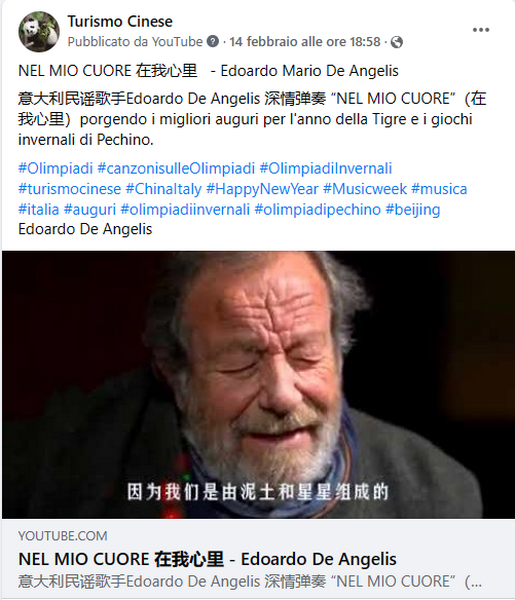Open the #olimpiadipechino hashtag
515x600 pixels.
318,209
